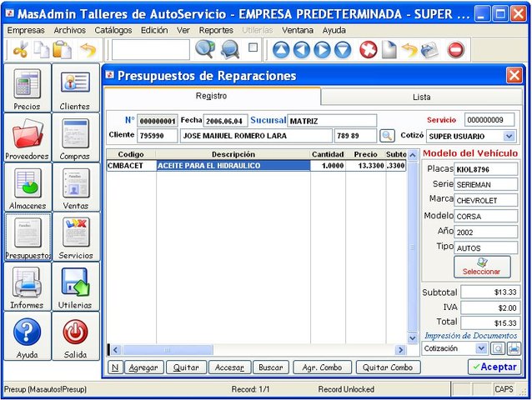Click the Sucursal field showing MATRIZ
This screenshot has height=400, width=532.
click(332, 121)
